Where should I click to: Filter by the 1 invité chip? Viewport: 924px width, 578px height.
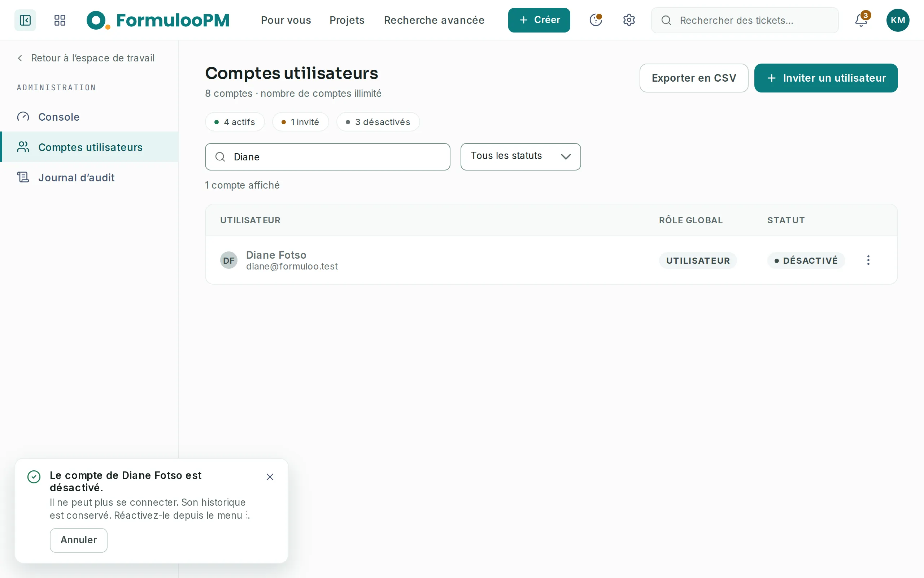(x=301, y=122)
